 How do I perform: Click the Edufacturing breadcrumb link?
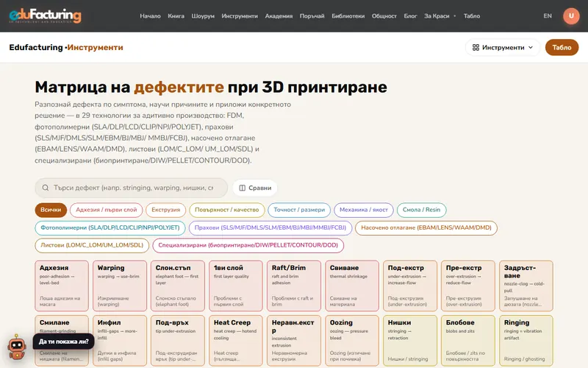point(36,47)
